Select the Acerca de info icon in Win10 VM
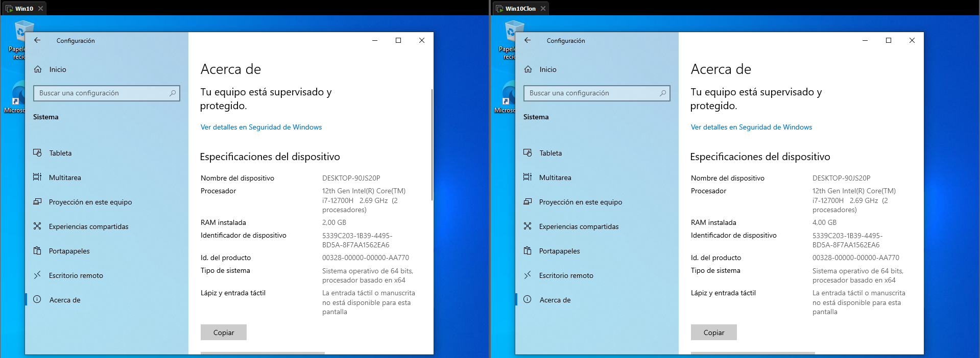Viewport: 980px width, 358px height. [37, 300]
